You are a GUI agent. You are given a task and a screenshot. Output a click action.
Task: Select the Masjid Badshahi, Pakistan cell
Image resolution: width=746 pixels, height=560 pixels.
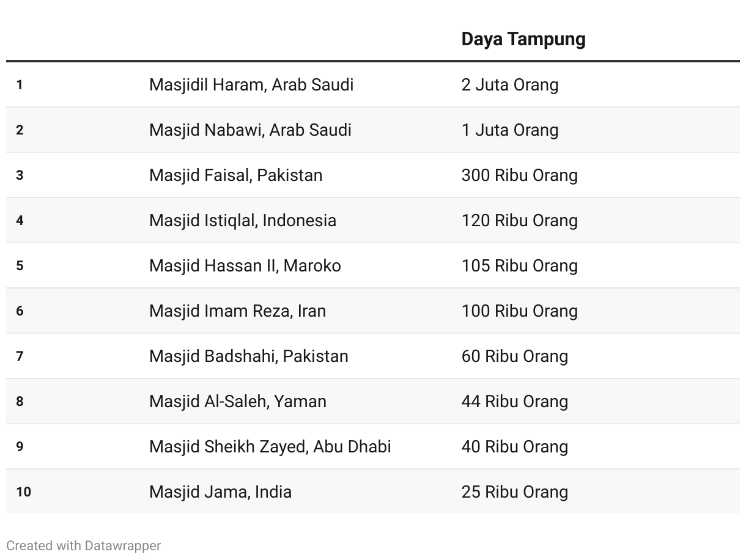(249, 356)
